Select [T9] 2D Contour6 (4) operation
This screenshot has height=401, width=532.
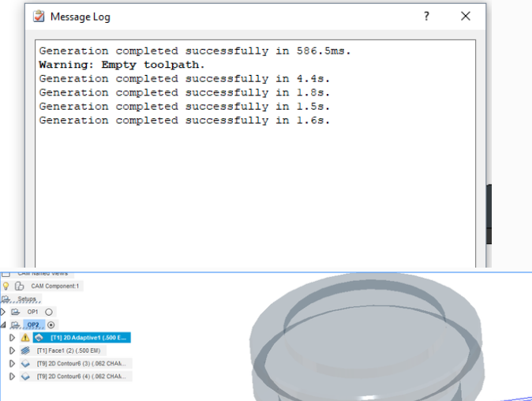click(x=81, y=377)
